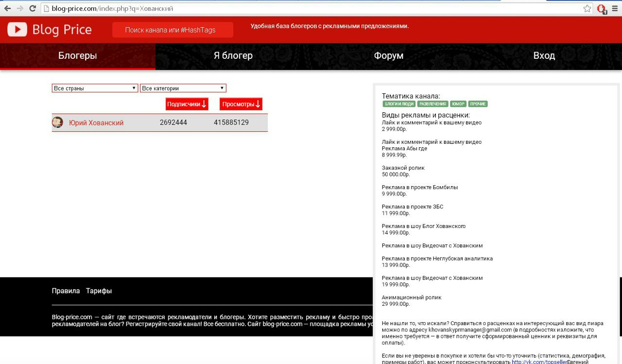Go back with the browser back arrow

coord(7,8)
